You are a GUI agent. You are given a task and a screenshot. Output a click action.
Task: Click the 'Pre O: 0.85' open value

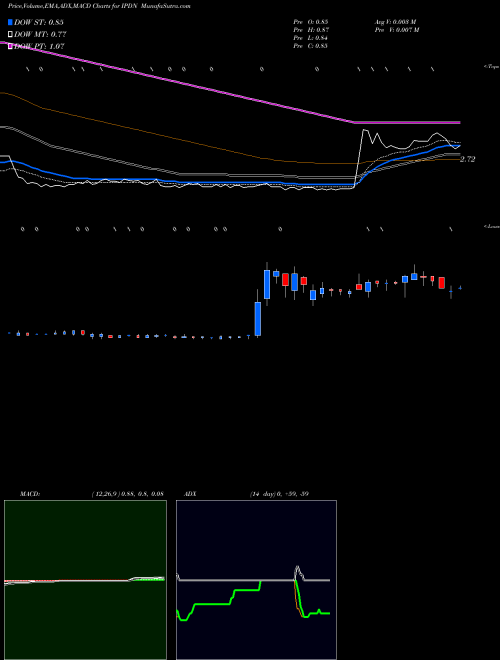(311, 21)
